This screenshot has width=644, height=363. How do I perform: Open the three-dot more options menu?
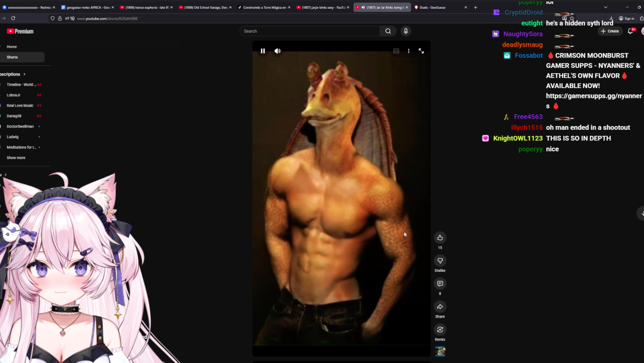point(409,51)
